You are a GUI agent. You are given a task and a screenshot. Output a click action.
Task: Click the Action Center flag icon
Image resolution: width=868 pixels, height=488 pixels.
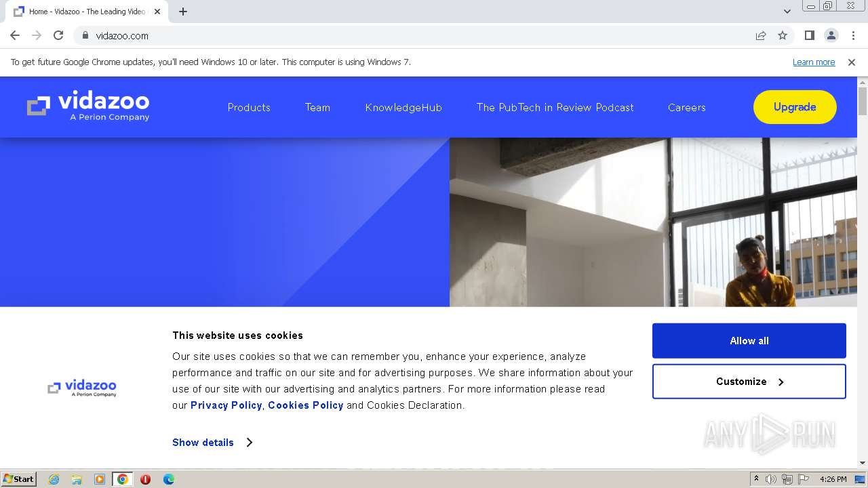(x=804, y=479)
